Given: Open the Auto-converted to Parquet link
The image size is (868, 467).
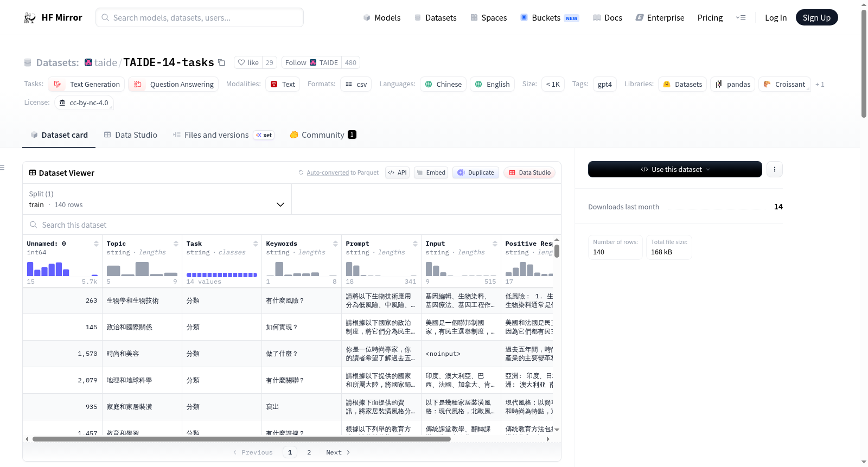Looking at the screenshot, I should 328,172.
